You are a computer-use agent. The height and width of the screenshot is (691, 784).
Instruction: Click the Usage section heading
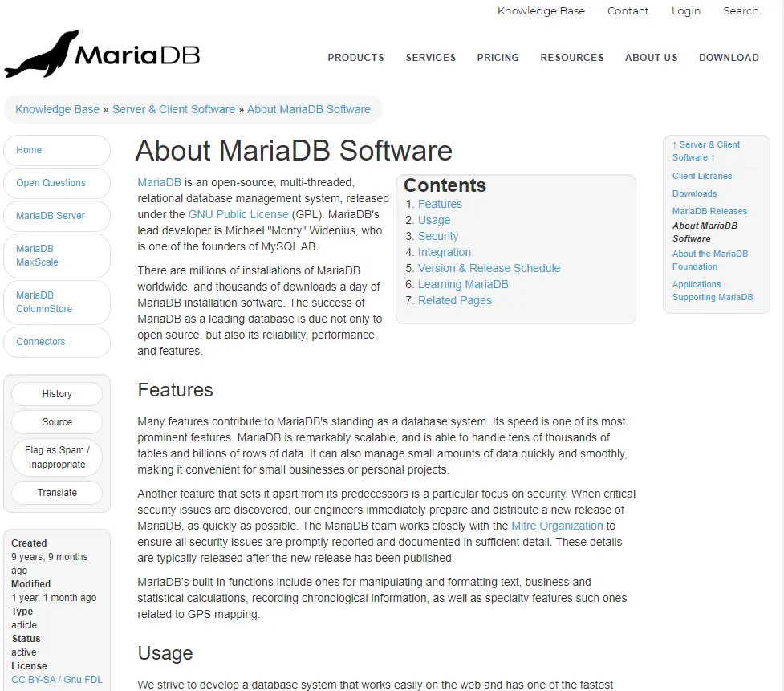[x=165, y=653]
